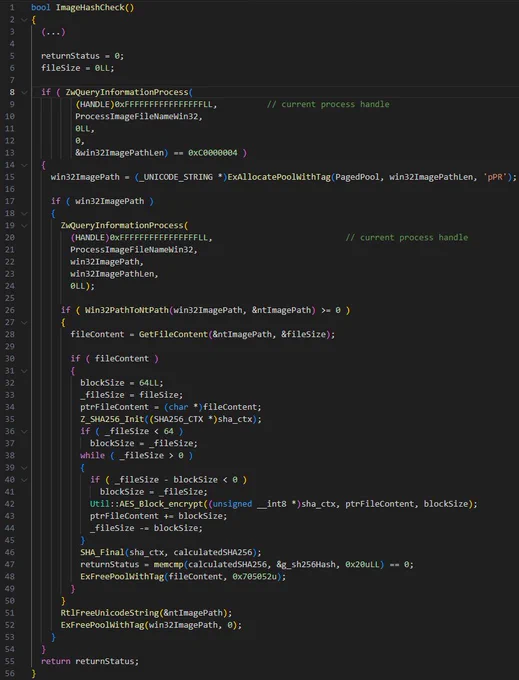Screen dimensions: 519x680
Task: Click line number 1 in the gutter
Action: 12,7
